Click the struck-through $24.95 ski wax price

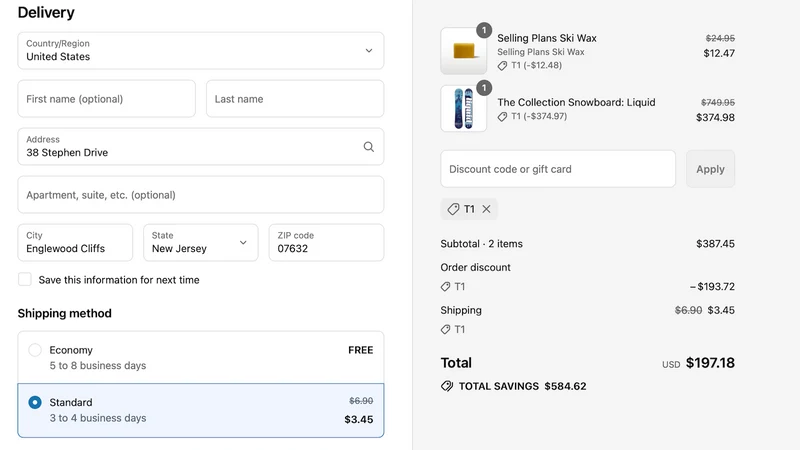720,38
